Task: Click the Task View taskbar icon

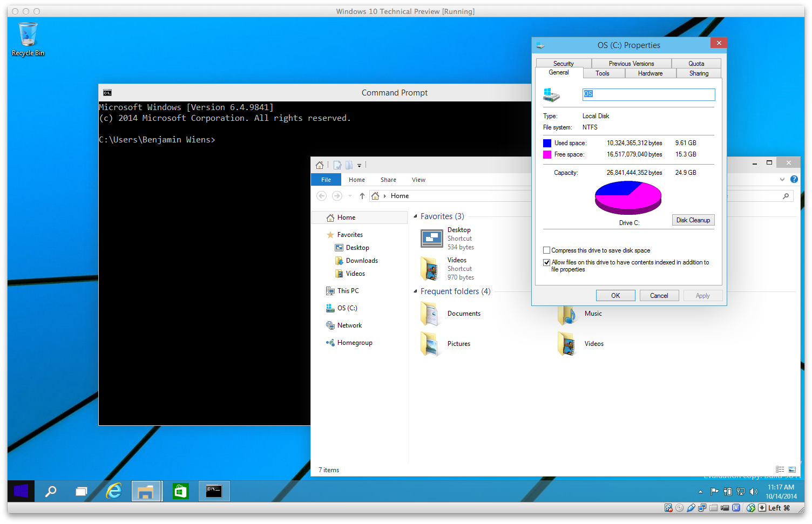Action: (81, 491)
